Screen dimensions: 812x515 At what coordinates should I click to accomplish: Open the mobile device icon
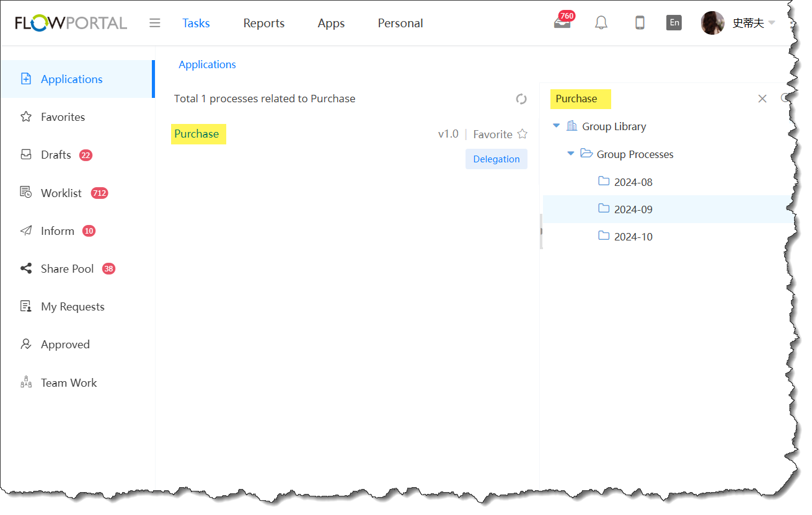(640, 23)
